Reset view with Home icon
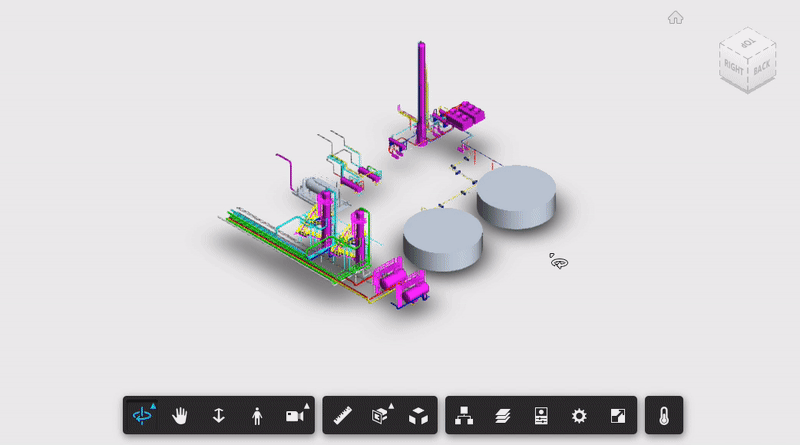The image size is (800, 445). [676, 18]
